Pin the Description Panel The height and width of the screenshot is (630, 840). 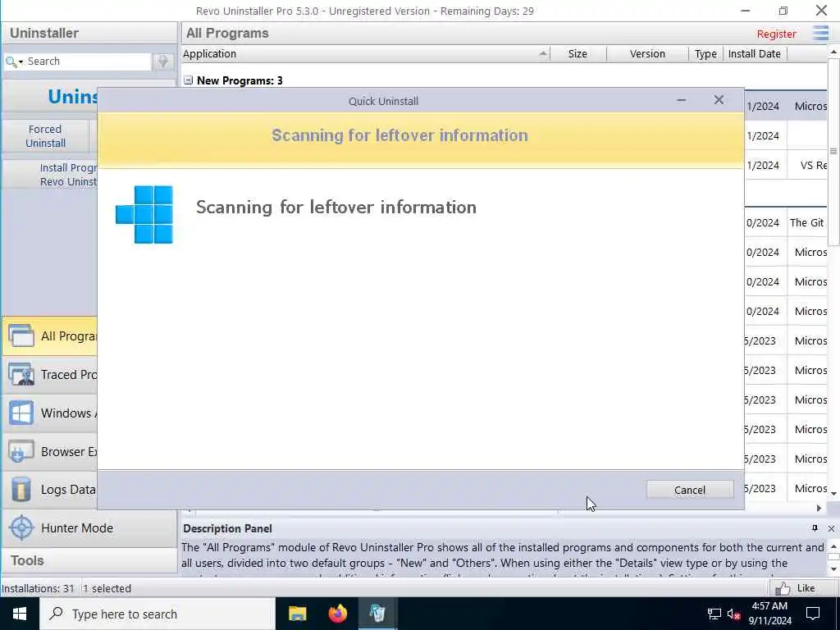tap(815, 528)
